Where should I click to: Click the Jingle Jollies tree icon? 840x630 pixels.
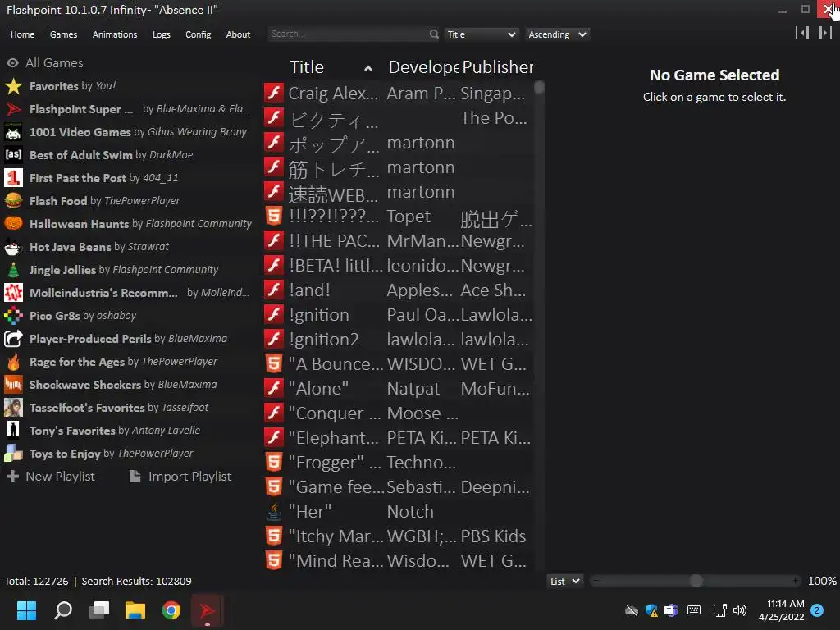pyautogui.click(x=13, y=270)
